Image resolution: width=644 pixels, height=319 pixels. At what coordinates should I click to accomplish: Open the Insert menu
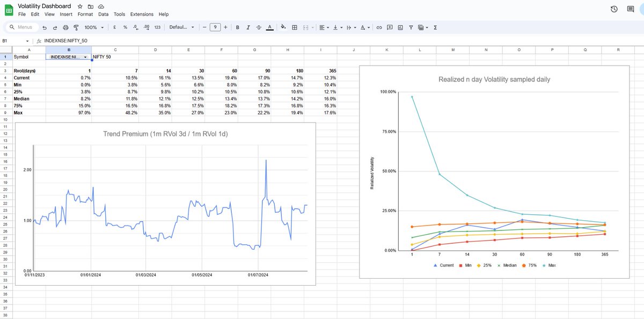coord(67,15)
